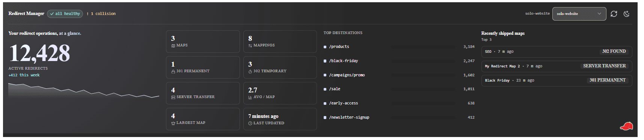644x140 pixels.
Task: Click the arrows icon beside Mappings label
Action: tap(250, 45)
